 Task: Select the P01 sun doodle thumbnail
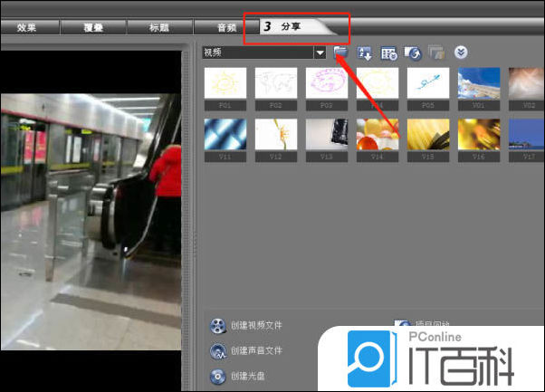225,83
